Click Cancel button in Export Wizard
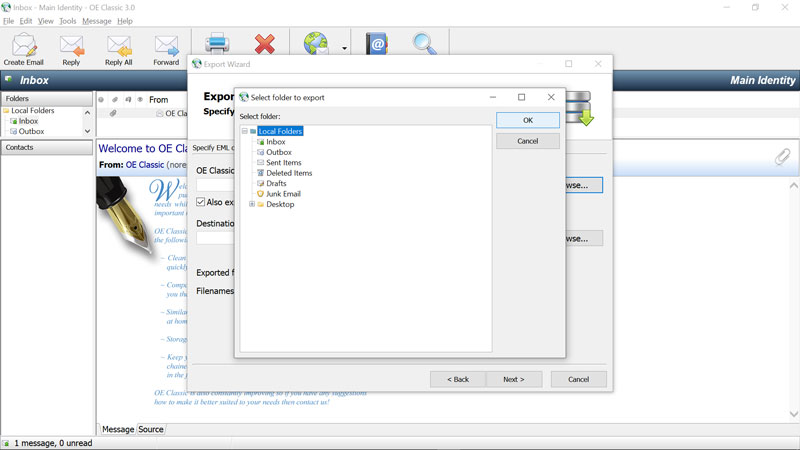This screenshot has height=450, width=800. (x=578, y=379)
